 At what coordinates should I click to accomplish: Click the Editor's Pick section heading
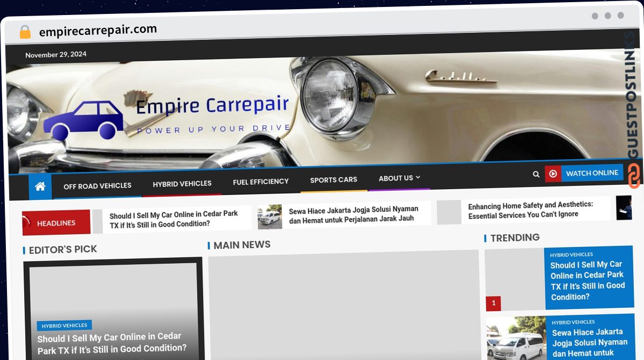(63, 249)
